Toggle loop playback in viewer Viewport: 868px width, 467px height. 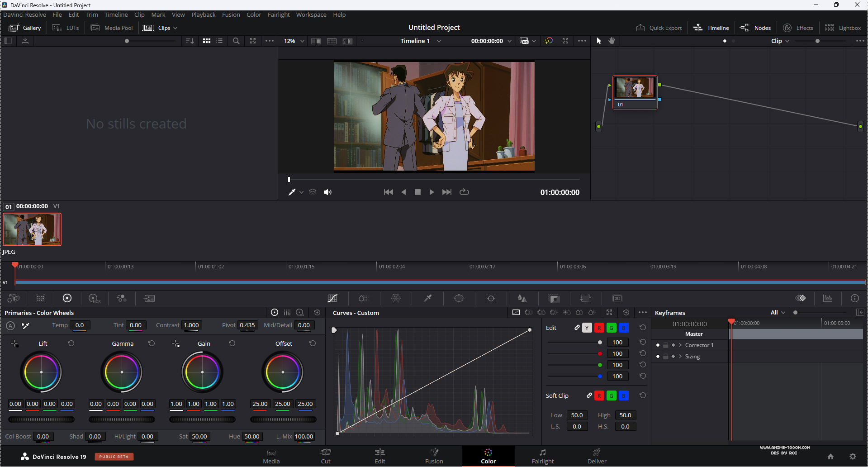(x=464, y=192)
